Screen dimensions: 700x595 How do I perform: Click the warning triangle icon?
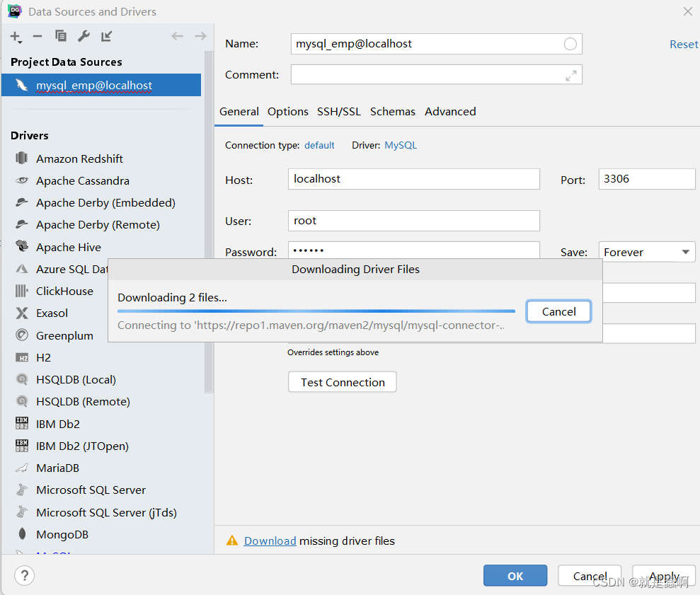coord(231,541)
